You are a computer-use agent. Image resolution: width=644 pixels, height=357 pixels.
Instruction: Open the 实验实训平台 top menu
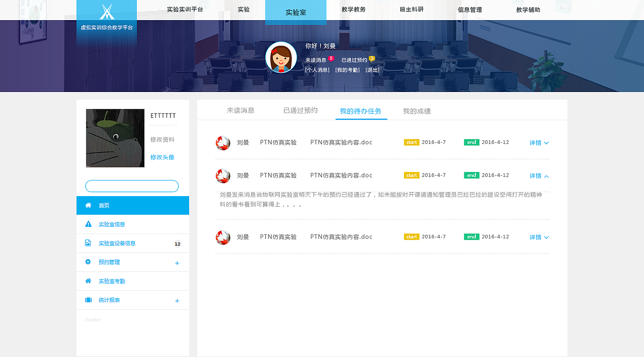[x=185, y=10]
